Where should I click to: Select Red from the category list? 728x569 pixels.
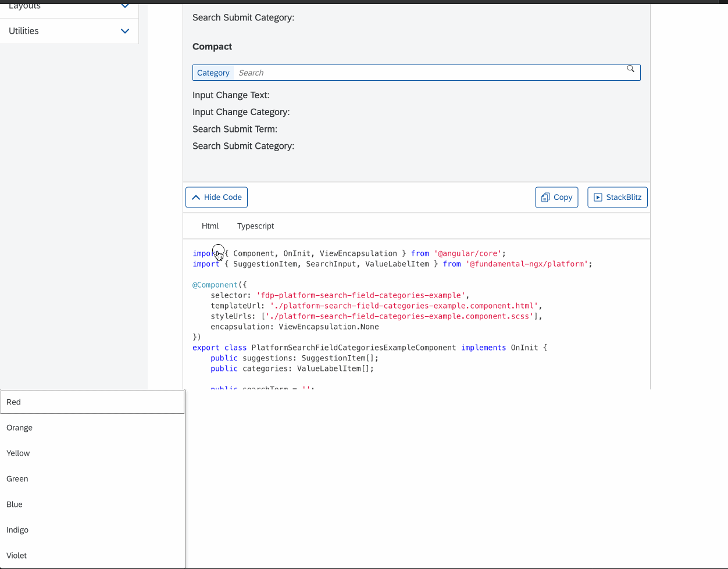[92, 402]
